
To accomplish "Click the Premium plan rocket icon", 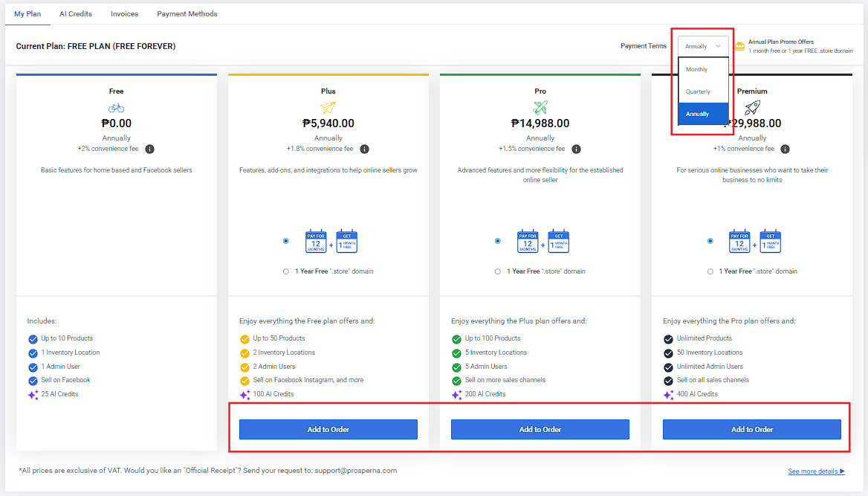I will pos(752,108).
